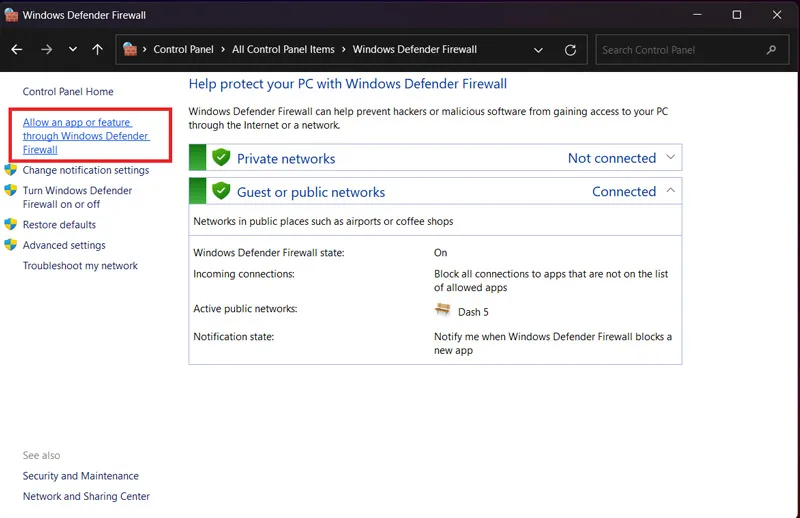Open Network and Sharing Center

86,496
